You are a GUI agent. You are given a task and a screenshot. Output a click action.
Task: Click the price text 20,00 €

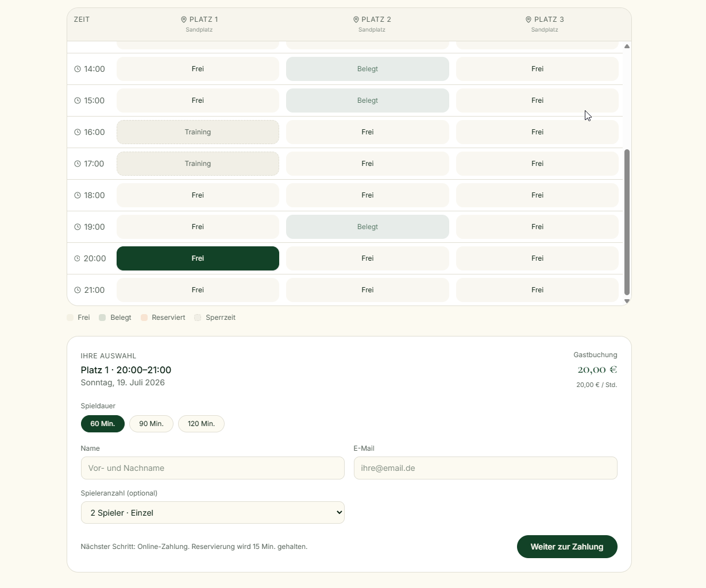pos(597,370)
